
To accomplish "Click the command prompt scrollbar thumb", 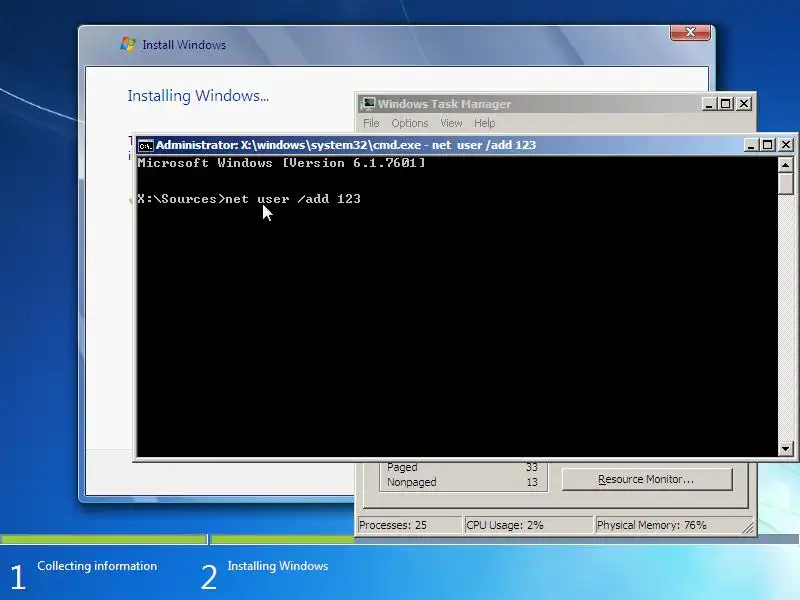I will pos(785,184).
